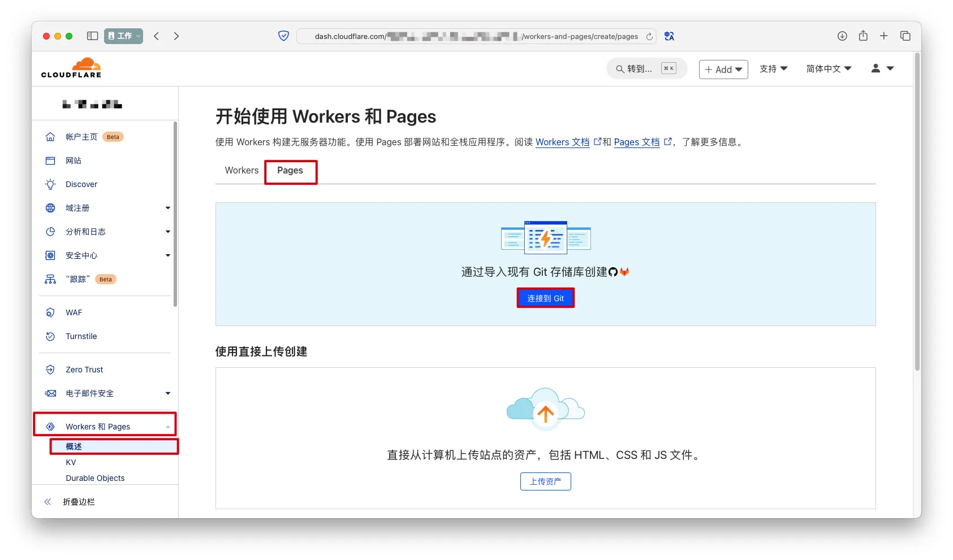Click the page vertical scrollbar
Screen dimensions: 953x560
[x=917, y=212]
